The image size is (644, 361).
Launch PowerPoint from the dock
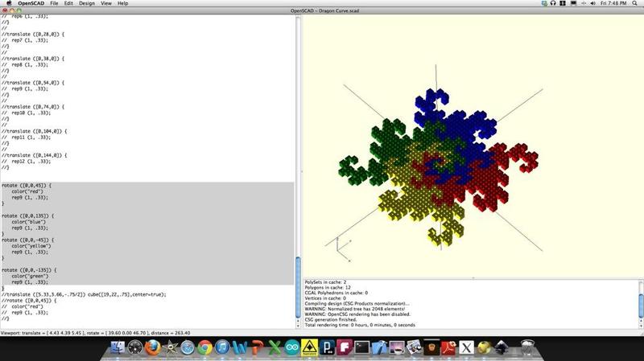(257, 348)
